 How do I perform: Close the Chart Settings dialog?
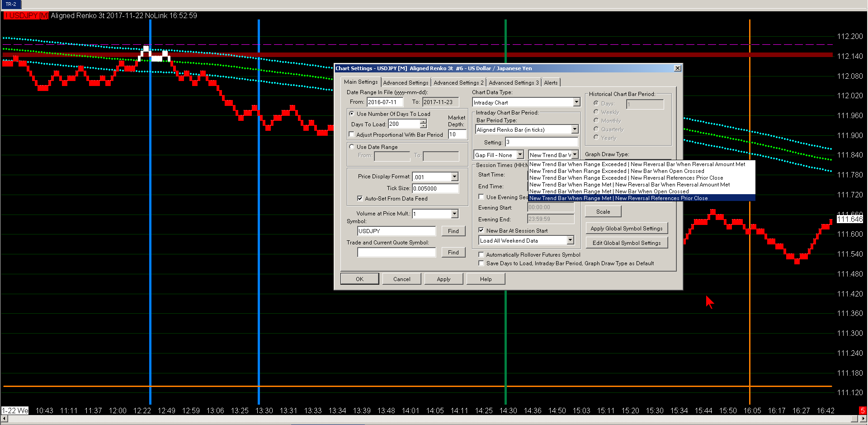coord(677,68)
